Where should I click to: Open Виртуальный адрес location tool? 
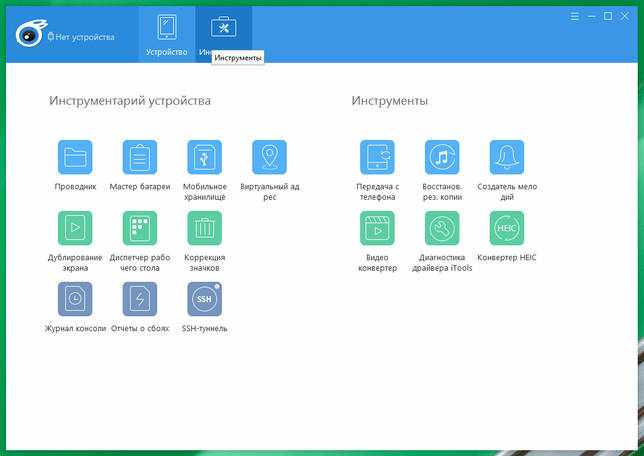[269, 157]
